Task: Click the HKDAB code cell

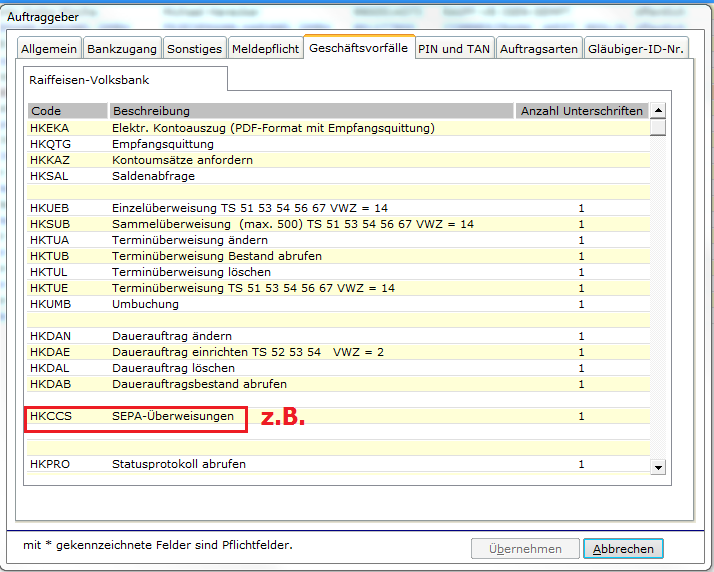Action: 50,384
